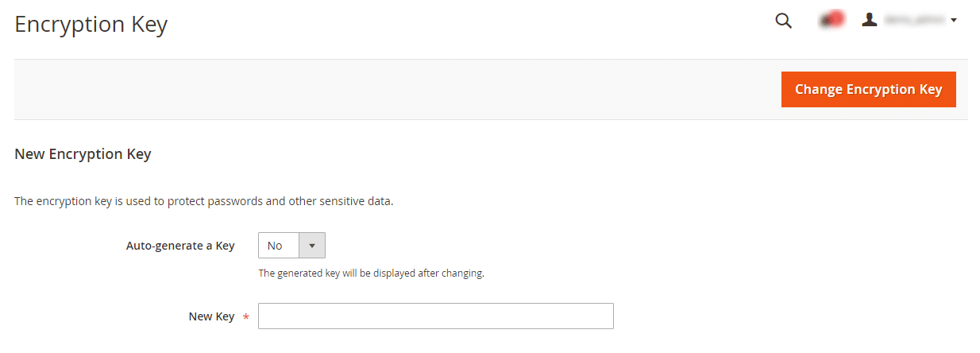This screenshot has height=353, width=980.
Task: Click the 'No' value in Auto-generate select
Action: 276,246
